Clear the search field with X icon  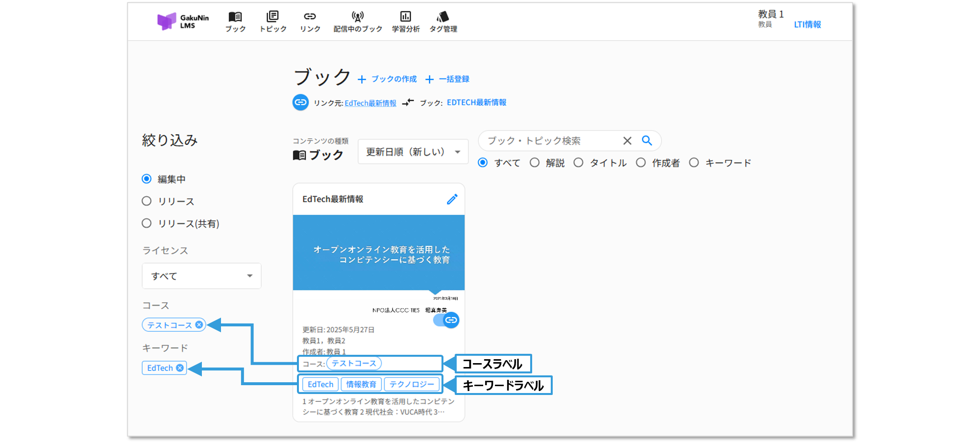click(627, 141)
